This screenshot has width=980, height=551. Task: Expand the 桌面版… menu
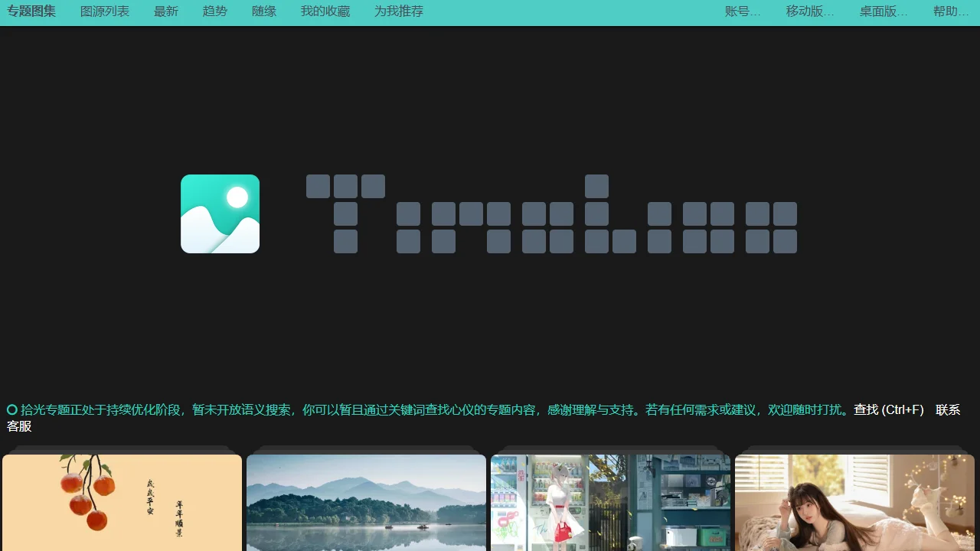[884, 11]
